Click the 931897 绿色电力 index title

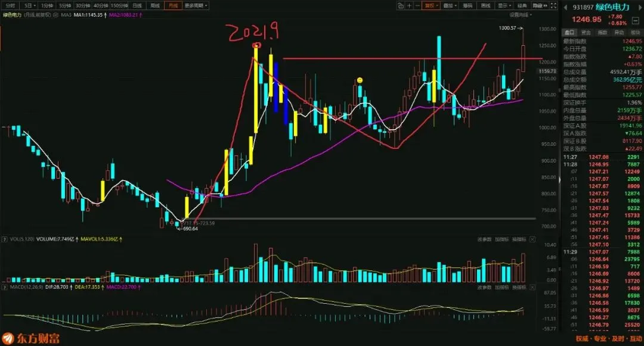[601, 7]
